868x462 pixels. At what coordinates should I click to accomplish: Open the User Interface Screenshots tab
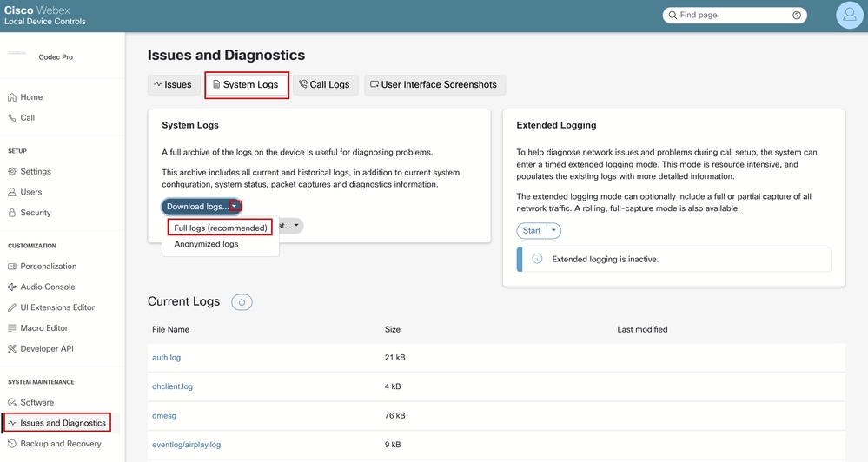point(434,84)
